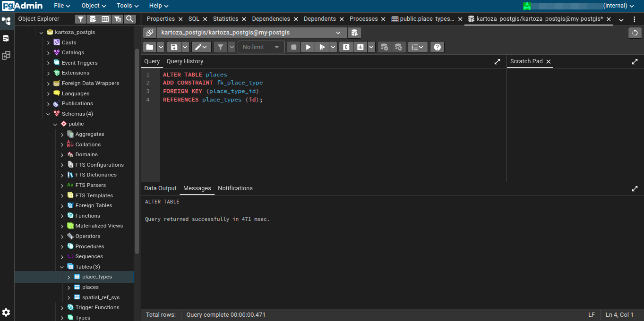This screenshot has height=321, width=644.
Task: Expand the places table node
Action: 69,287
